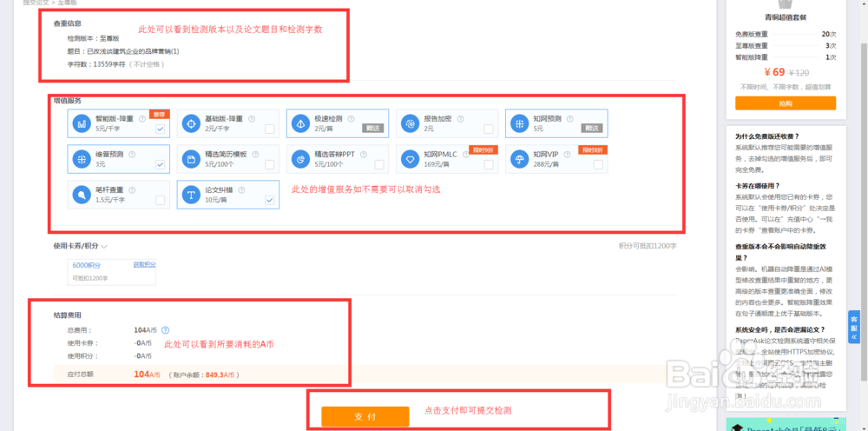Screen dimensions: 868x431
Task: Click the 限时8折 badge on 知网VIP
Action: [x=593, y=149]
